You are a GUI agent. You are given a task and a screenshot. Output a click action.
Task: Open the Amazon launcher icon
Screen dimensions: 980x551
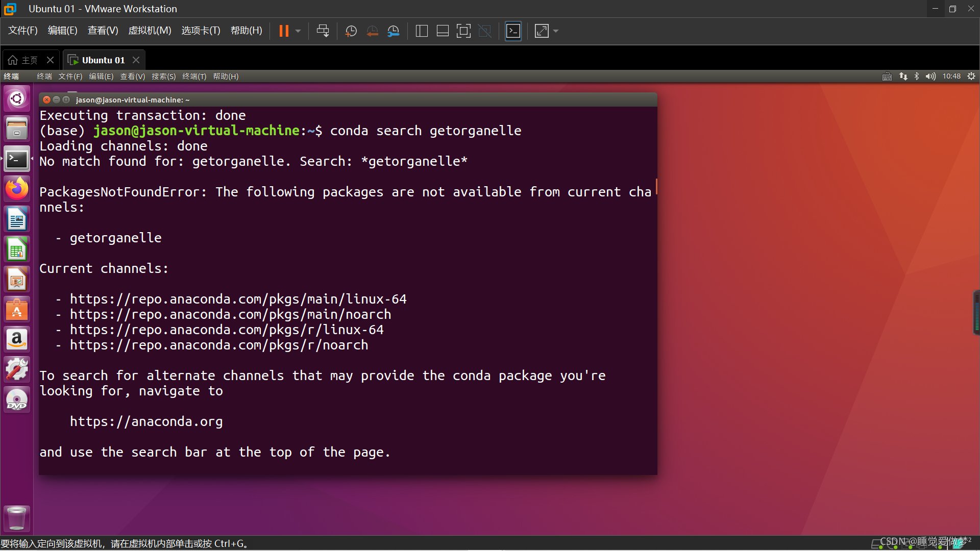[x=17, y=339]
